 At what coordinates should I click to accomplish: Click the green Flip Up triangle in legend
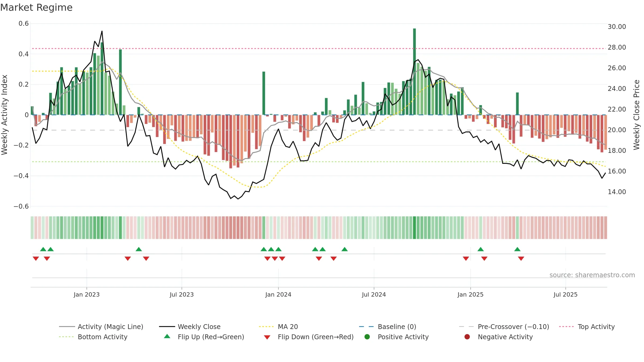167,336
